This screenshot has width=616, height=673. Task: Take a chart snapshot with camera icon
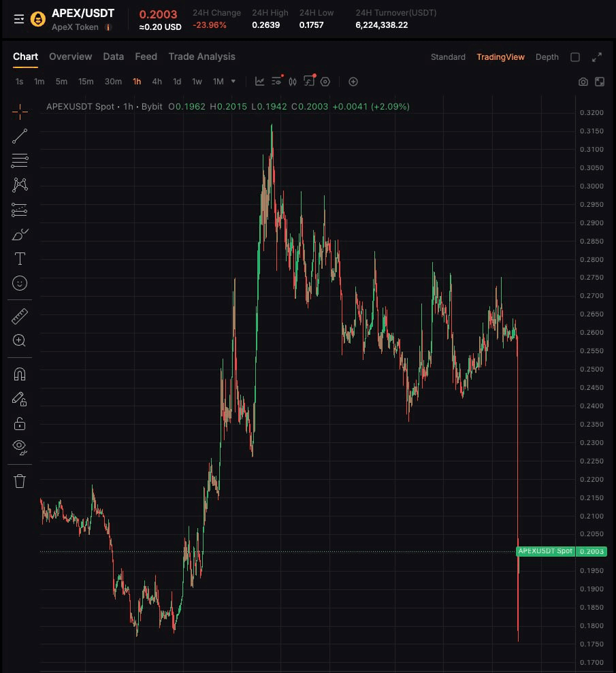pyautogui.click(x=583, y=82)
